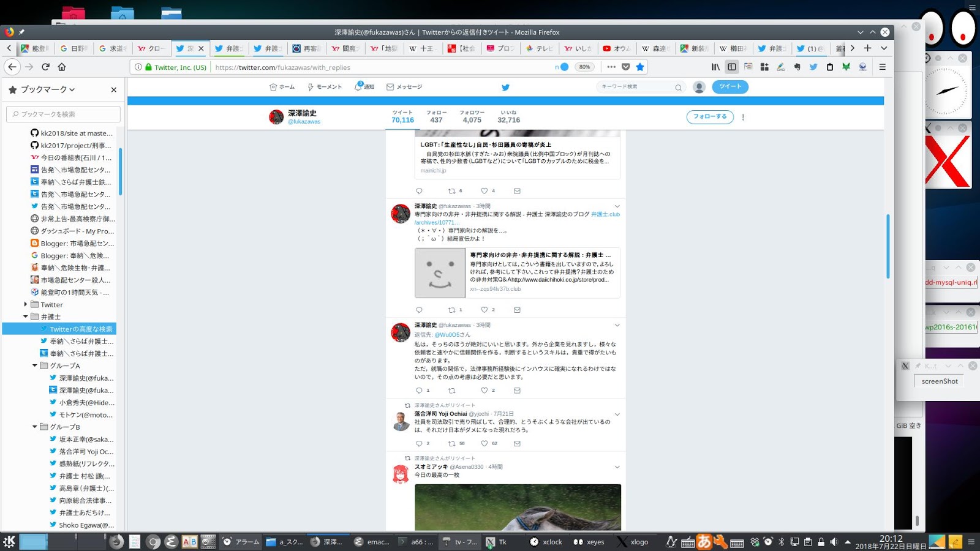The width and height of the screenshot is (980, 551).
Task: Like Yoji Ochiai's retweeted tweet
Action: (x=484, y=443)
